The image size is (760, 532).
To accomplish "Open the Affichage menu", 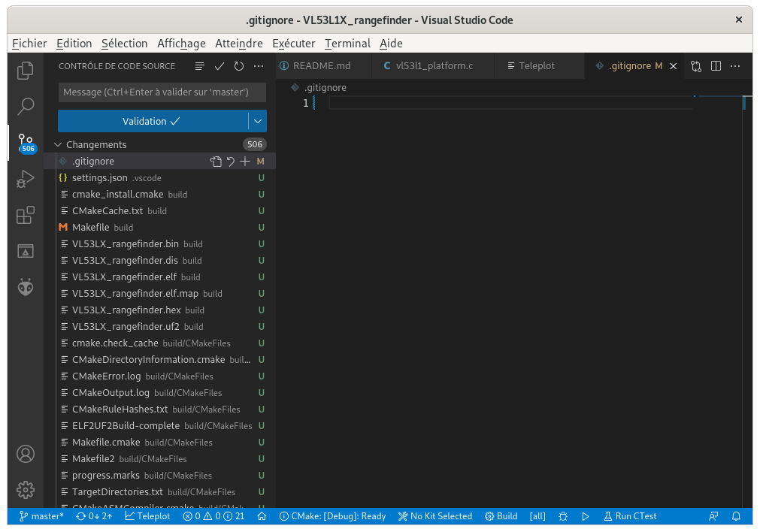I will tap(181, 43).
